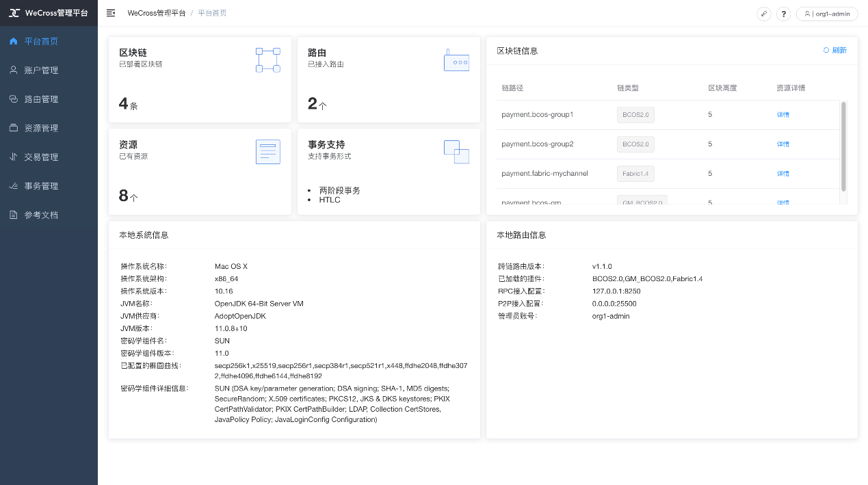Click router version v1.1.0

point(602,266)
